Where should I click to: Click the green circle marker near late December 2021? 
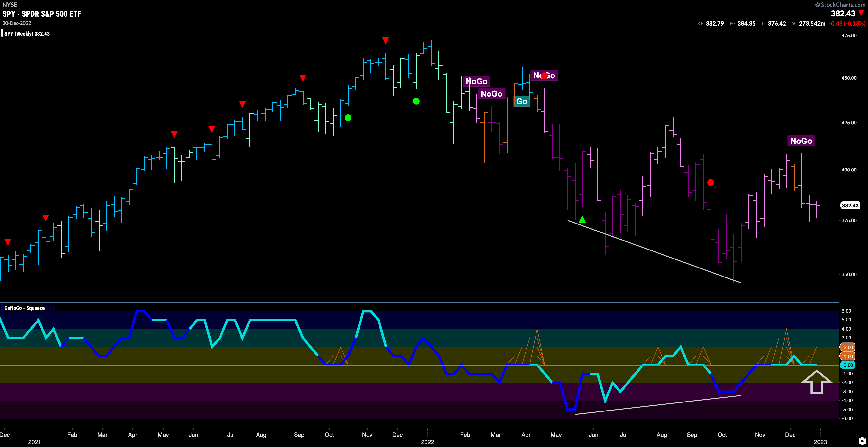click(x=416, y=101)
